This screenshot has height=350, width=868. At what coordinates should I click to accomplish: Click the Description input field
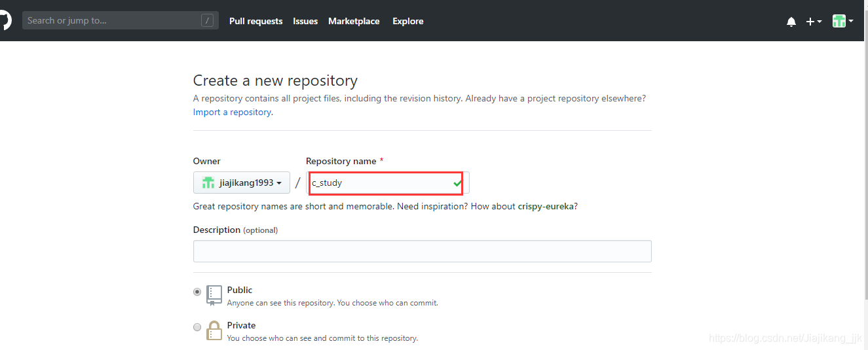click(x=422, y=251)
